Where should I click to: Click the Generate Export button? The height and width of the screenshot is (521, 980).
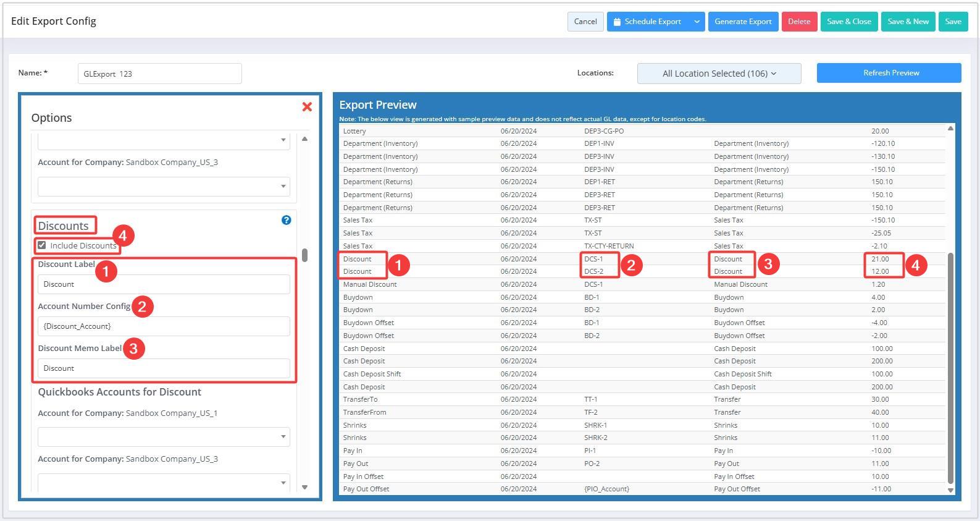point(743,22)
